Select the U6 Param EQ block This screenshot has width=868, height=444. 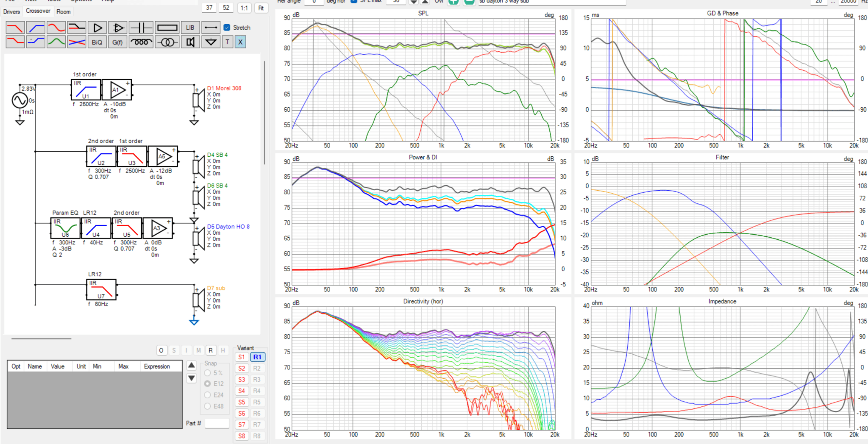[65, 228]
